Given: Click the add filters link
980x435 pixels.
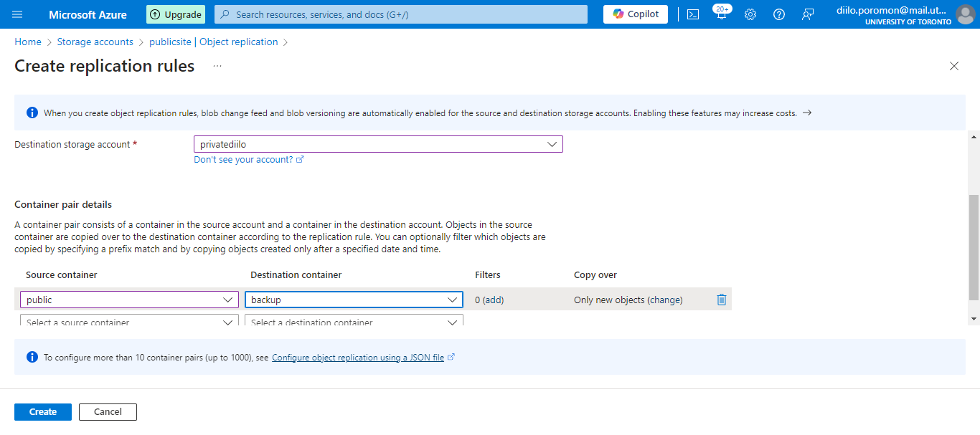Looking at the screenshot, I should 494,300.
